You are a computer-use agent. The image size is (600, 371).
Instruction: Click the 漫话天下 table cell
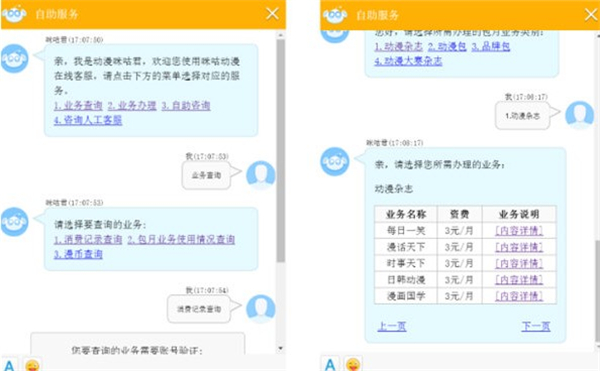[x=406, y=247]
